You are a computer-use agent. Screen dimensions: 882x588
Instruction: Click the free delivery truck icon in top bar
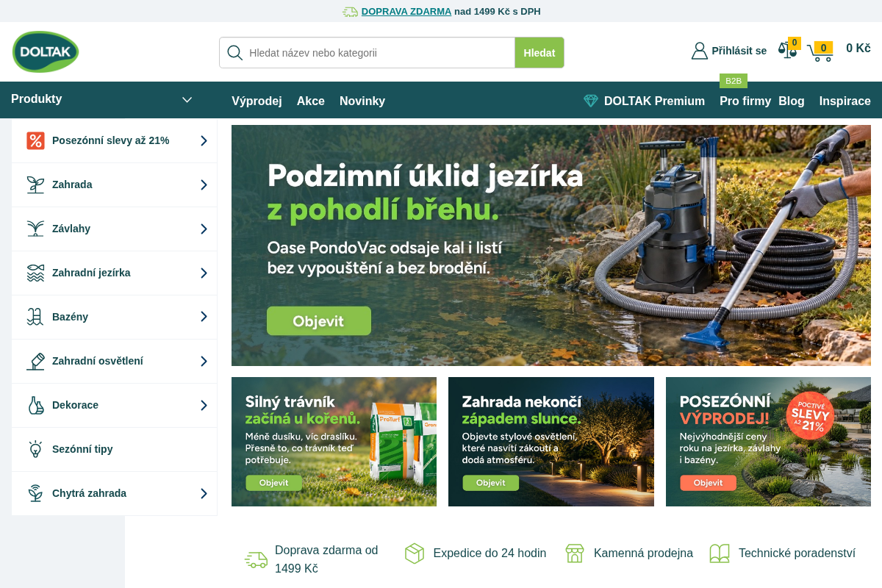click(350, 12)
